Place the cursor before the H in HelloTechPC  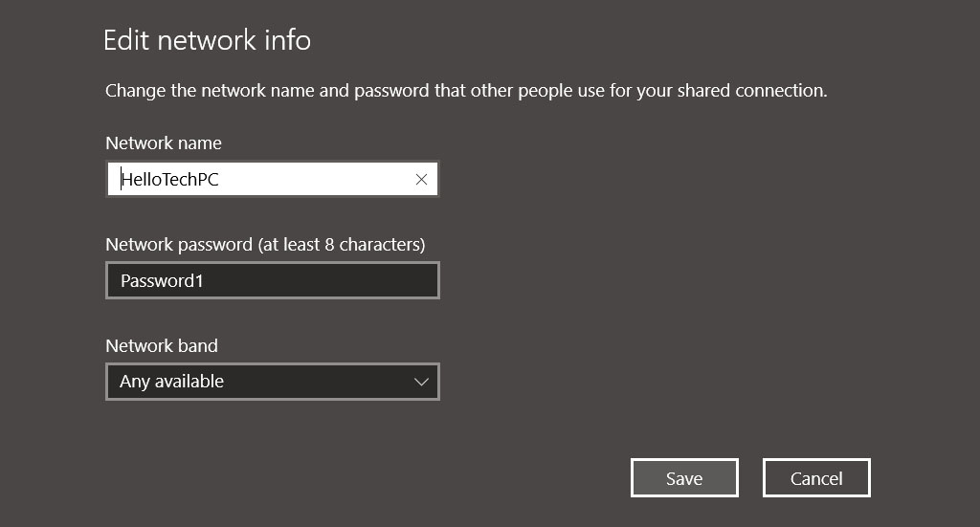(x=122, y=180)
